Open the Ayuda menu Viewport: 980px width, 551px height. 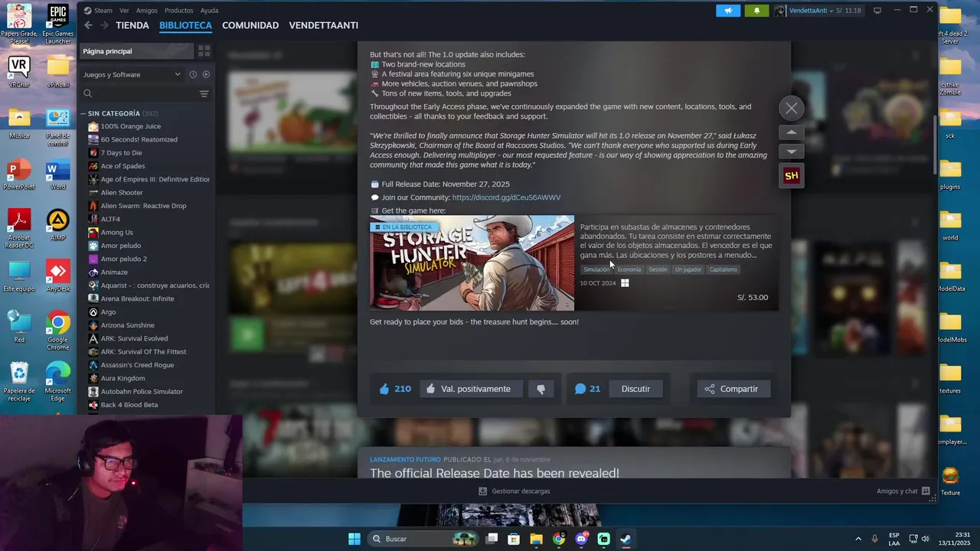coord(209,11)
